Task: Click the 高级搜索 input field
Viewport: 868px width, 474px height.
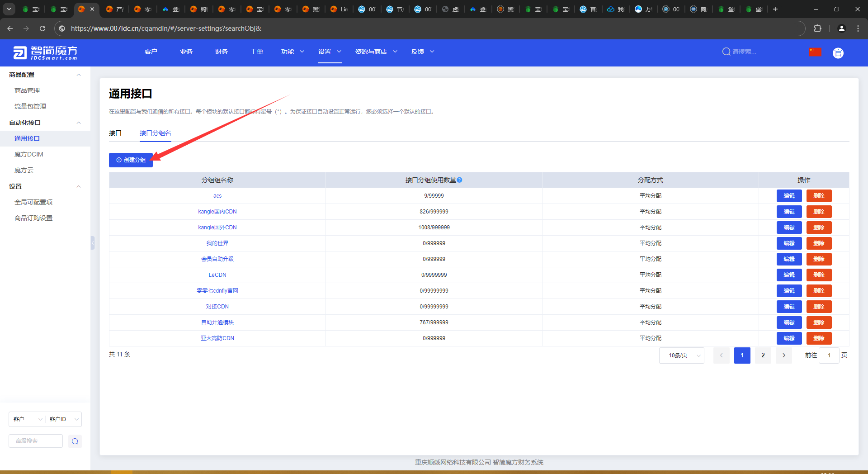Action: pyautogui.click(x=36, y=441)
